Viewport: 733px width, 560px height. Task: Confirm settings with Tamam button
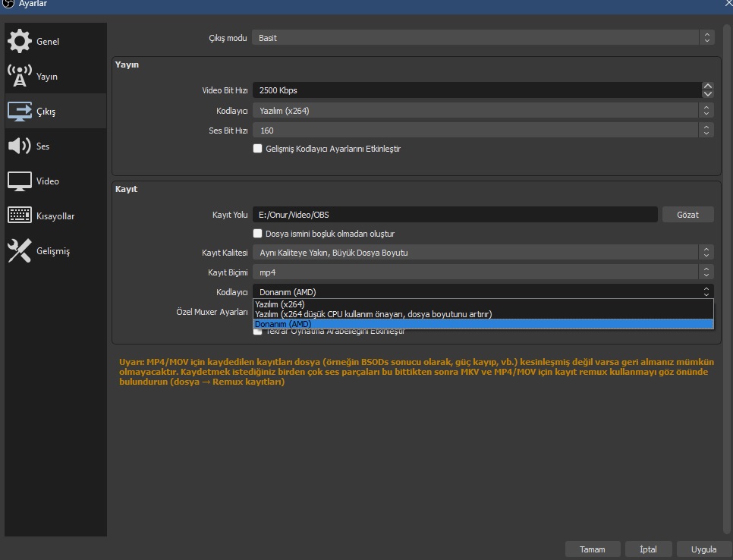click(593, 549)
